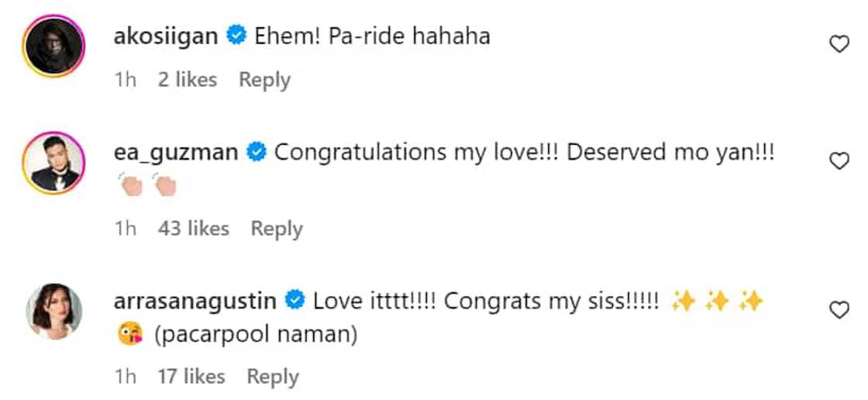Viewport: 868px width, 400px height.
Task: Click ea_guzman's verified badge
Action: [x=257, y=153]
